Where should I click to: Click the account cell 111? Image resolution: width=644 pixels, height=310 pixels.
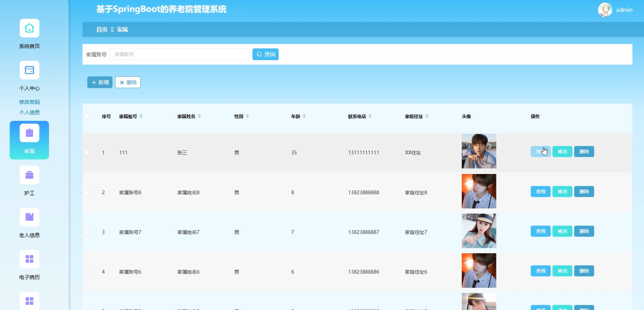[x=123, y=153]
